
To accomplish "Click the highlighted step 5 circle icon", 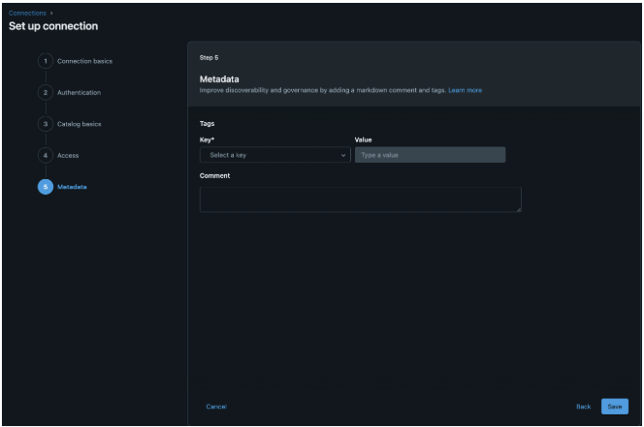I will point(46,187).
